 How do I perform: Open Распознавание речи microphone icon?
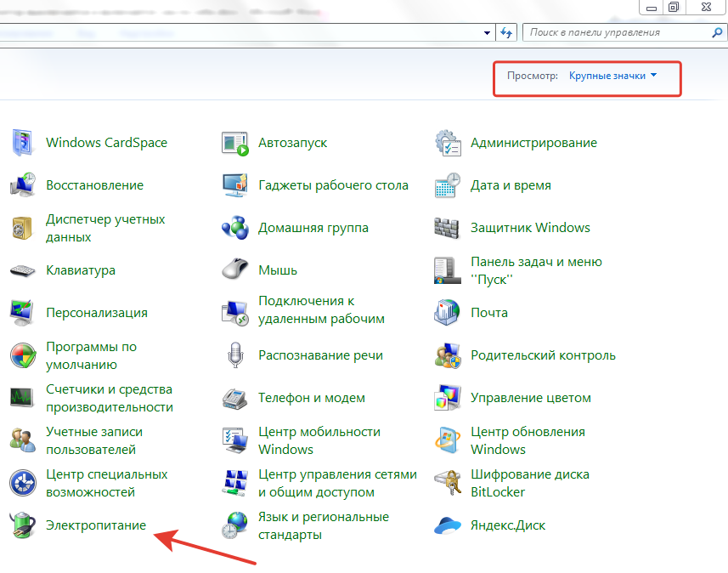point(235,355)
